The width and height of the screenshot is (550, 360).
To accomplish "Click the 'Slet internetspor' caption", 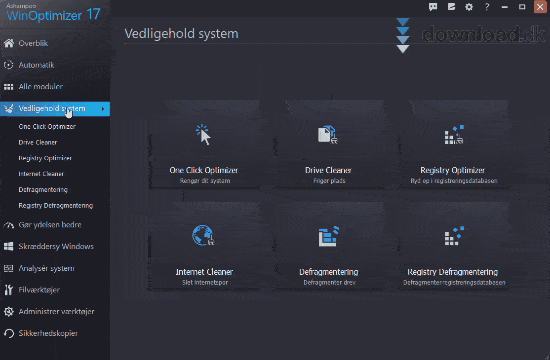I will point(205,282).
